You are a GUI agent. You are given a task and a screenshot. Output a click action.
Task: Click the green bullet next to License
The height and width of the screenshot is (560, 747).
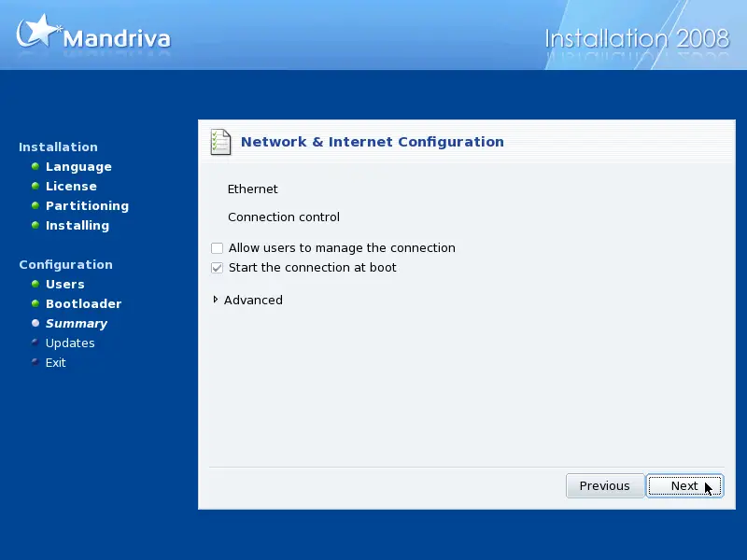point(35,186)
